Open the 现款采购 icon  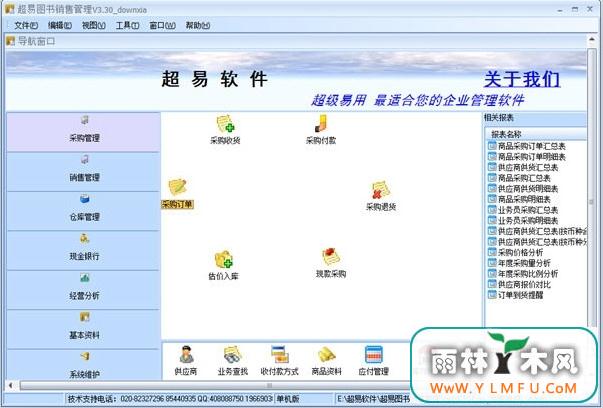[x=331, y=263]
